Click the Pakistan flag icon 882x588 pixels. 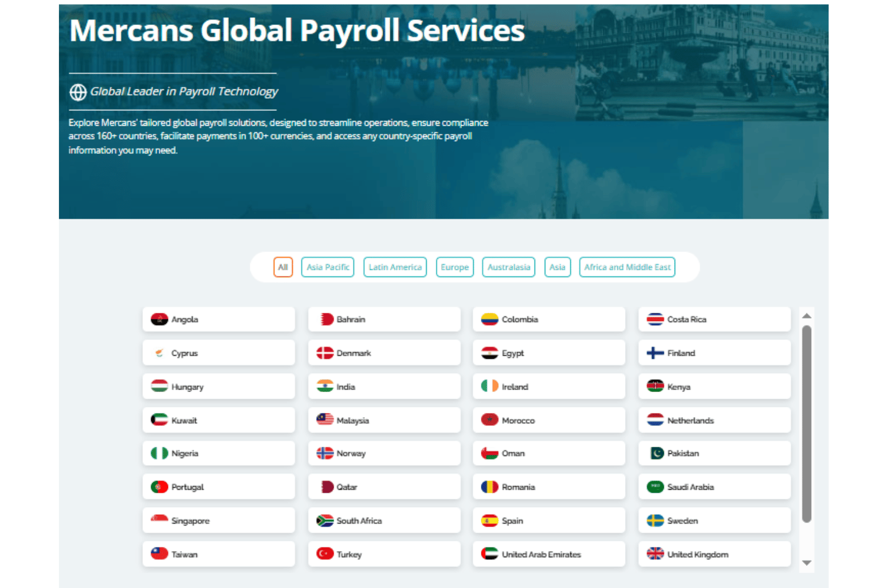(x=657, y=453)
